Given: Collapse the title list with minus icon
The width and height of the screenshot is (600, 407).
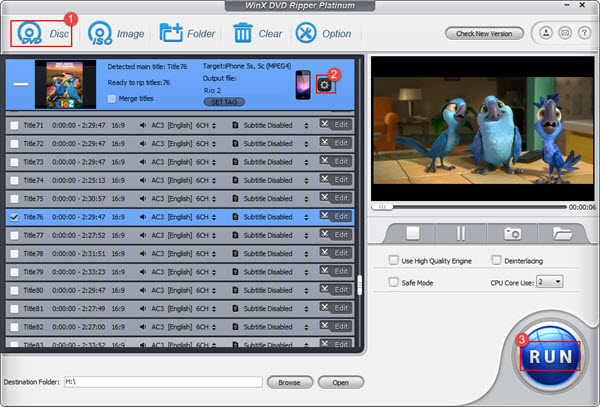Looking at the screenshot, I should click(21, 84).
